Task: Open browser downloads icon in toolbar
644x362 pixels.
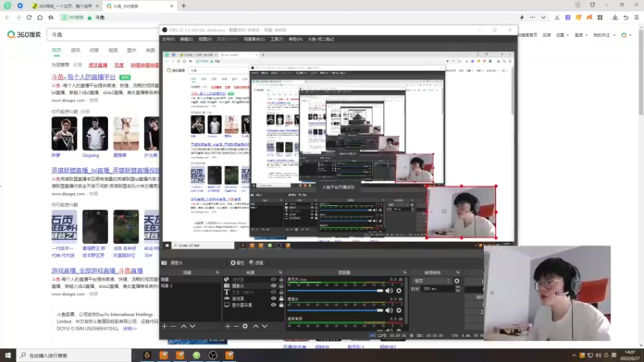Action: pyautogui.click(x=615, y=18)
